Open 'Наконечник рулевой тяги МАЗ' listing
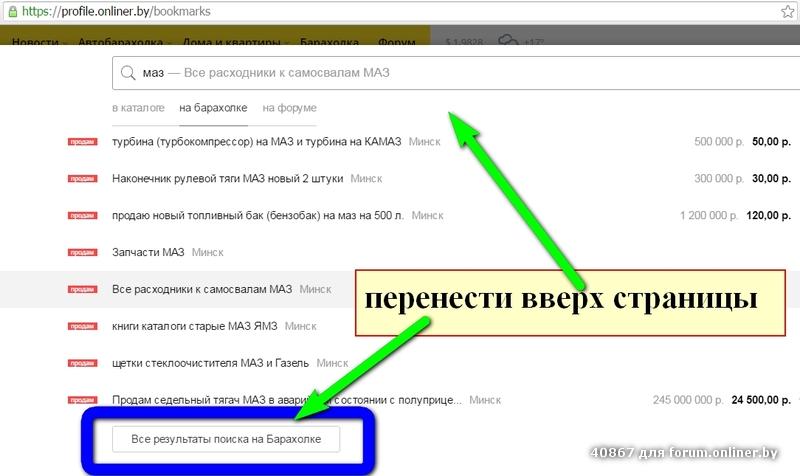Viewport: 800px width, 476px height. [x=228, y=179]
